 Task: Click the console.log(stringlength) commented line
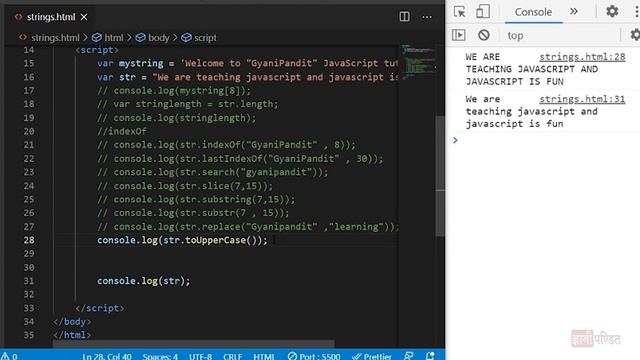click(x=176, y=118)
